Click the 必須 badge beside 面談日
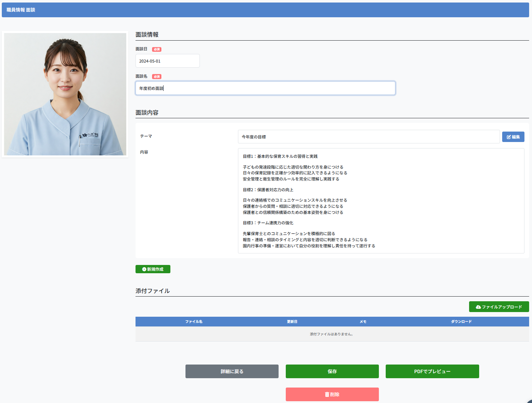The width and height of the screenshot is (532, 403). pos(156,49)
